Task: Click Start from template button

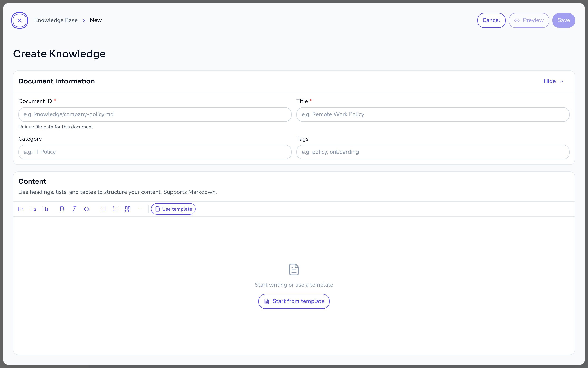Action: click(294, 301)
